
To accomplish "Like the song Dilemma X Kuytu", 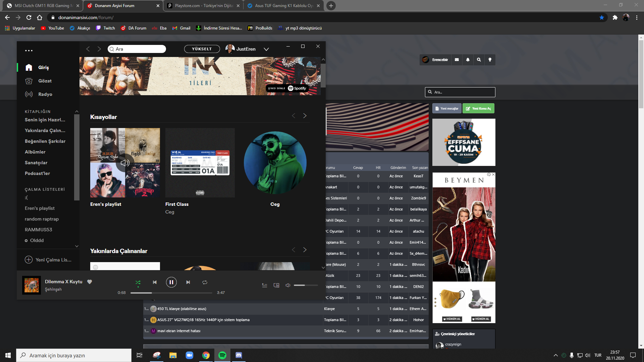I will pos(90,282).
